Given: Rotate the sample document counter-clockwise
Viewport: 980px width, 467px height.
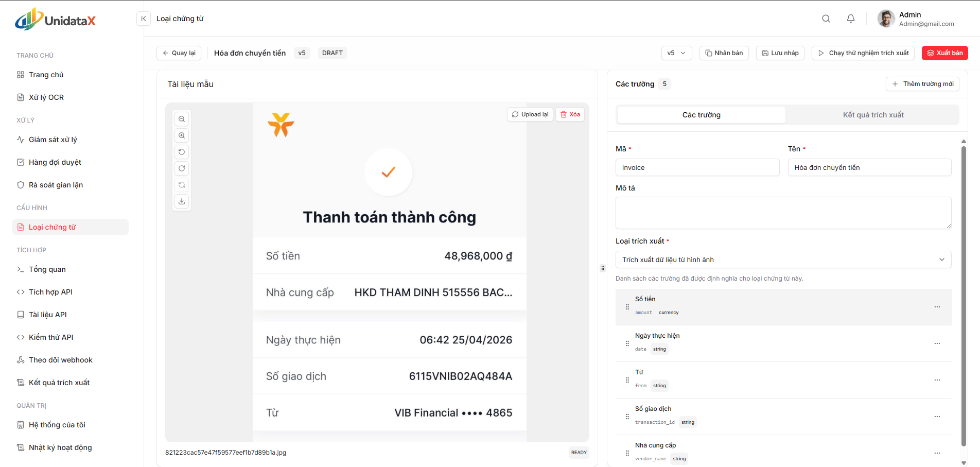Looking at the screenshot, I should [182, 152].
